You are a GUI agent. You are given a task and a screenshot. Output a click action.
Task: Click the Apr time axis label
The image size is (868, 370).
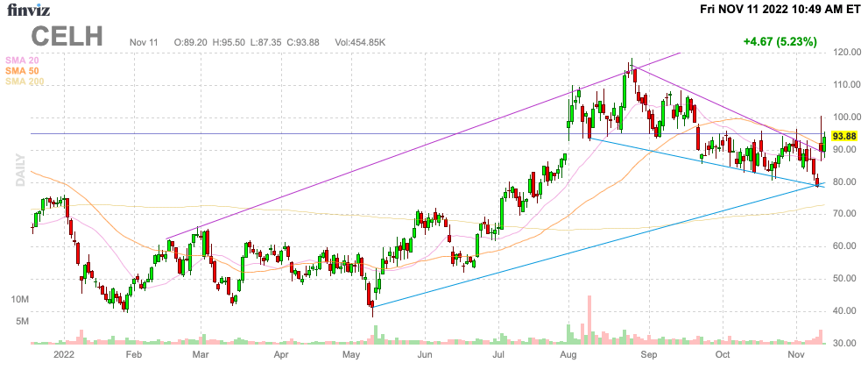pos(282,354)
